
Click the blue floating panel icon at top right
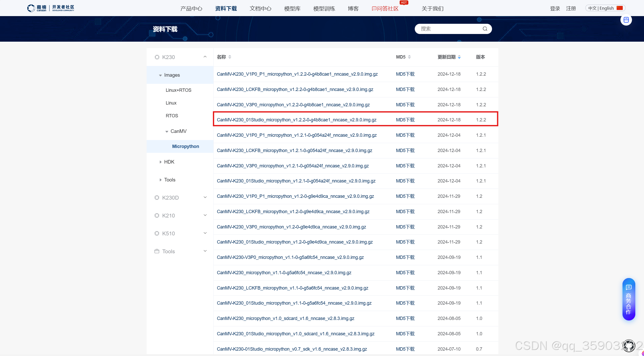pyautogui.click(x=626, y=20)
